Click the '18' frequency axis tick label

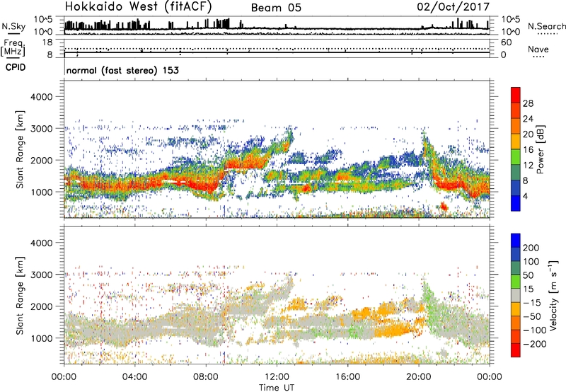[x=47, y=42]
